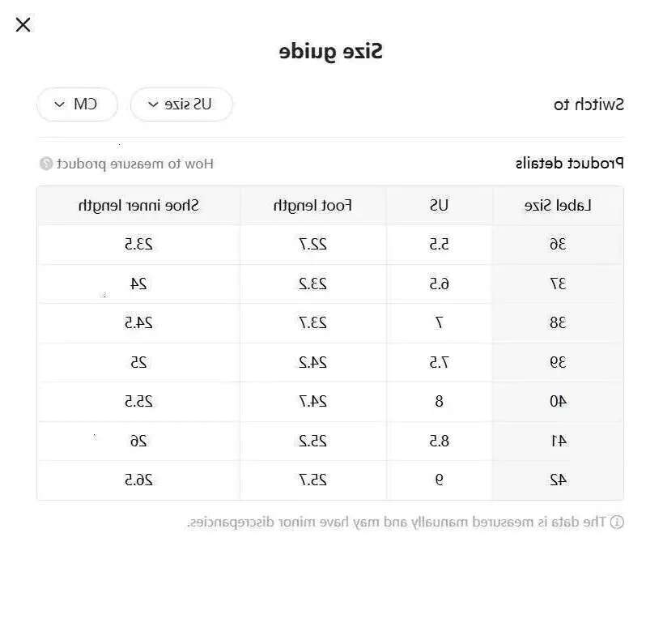Click label size 36 row

coord(558,245)
